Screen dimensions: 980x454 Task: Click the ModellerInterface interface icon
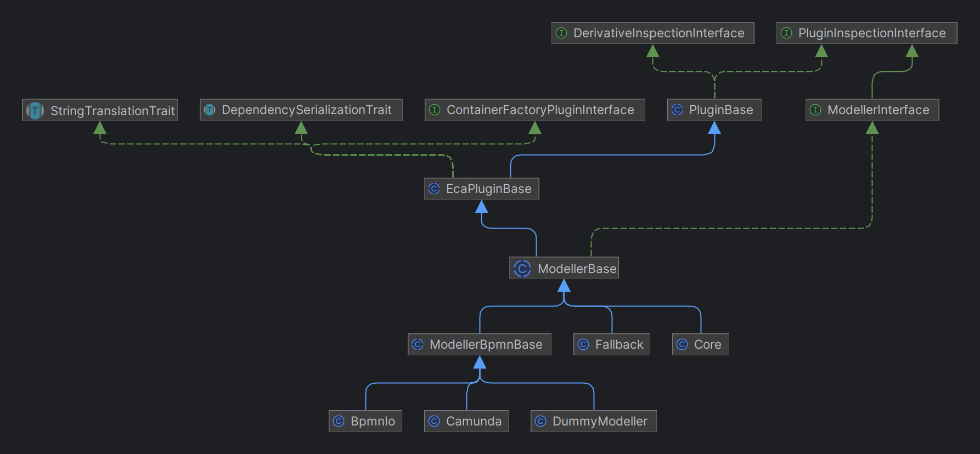pyautogui.click(x=815, y=110)
